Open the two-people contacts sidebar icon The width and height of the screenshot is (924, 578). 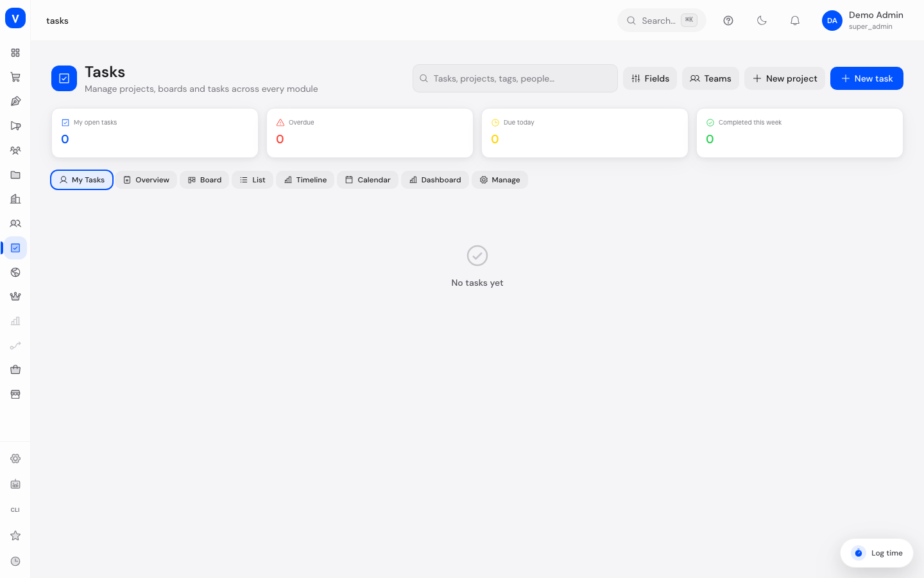tap(15, 223)
